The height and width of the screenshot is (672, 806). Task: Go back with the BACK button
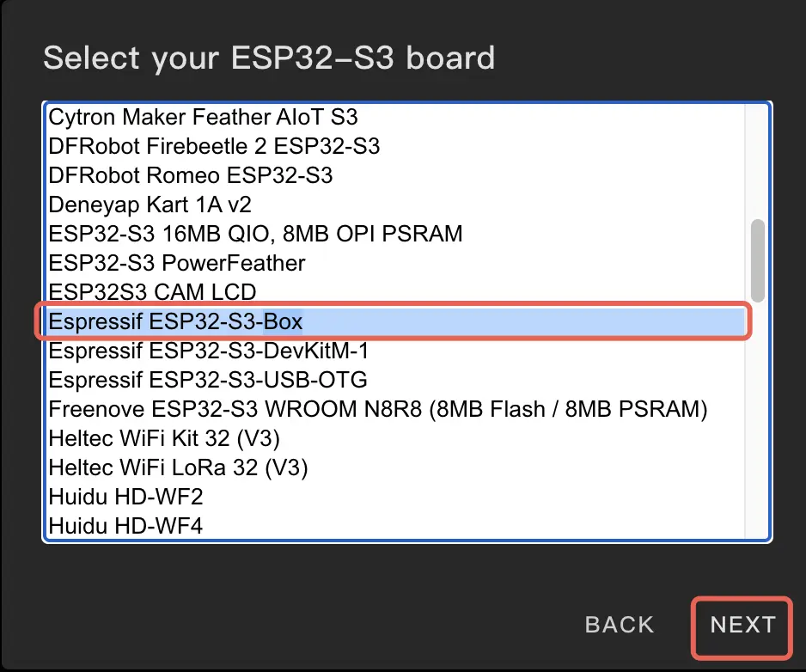[x=620, y=626]
